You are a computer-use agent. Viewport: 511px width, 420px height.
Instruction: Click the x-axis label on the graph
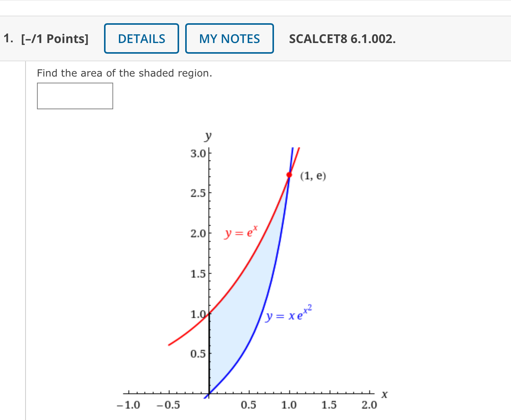pos(384,394)
